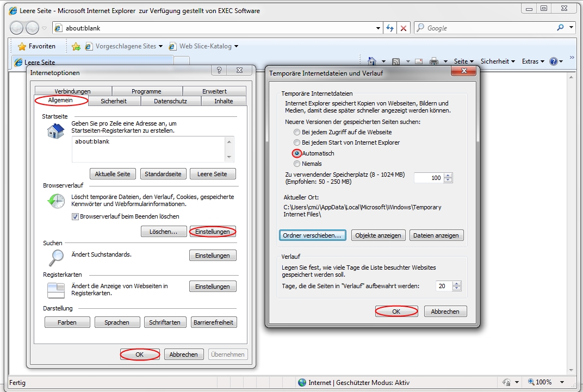Switch to the Verbindungen tab

point(73,91)
